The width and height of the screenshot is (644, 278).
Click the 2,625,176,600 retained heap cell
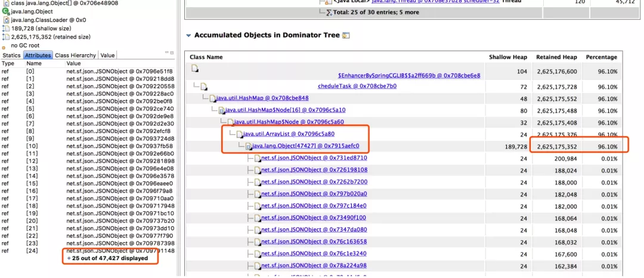pyautogui.click(x=557, y=72)
